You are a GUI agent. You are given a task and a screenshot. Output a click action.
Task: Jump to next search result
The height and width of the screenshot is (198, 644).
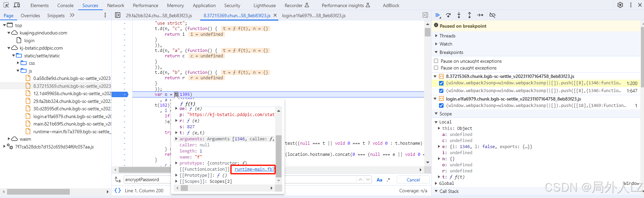tap(368, 180)
